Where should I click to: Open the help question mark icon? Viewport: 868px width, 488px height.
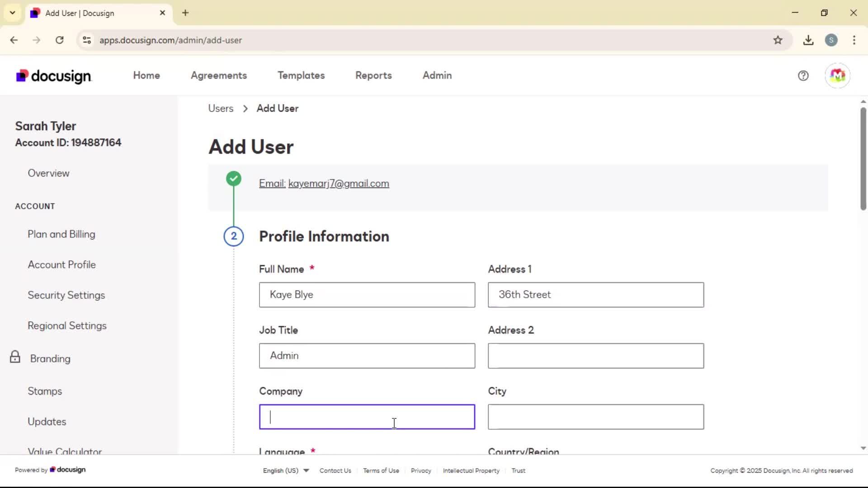(803, 76)
